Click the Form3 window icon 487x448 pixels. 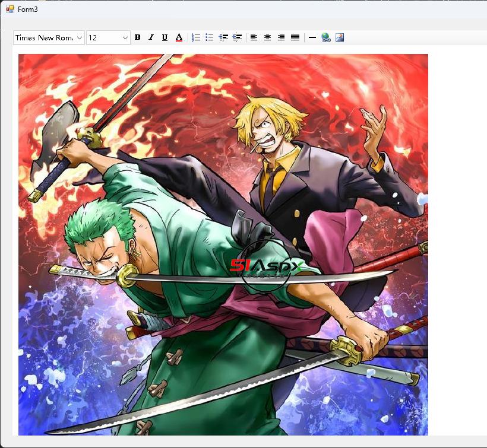point(10,9)
